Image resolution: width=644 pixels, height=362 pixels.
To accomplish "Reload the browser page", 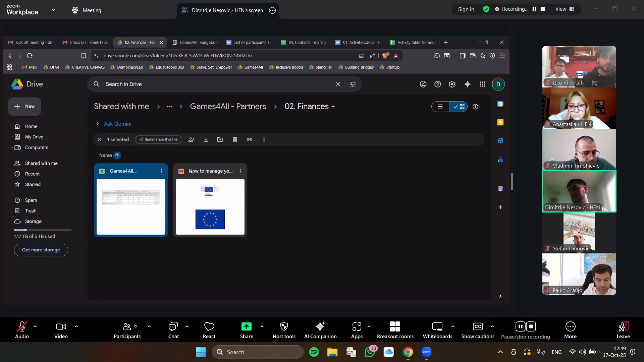I will (30, 56).
